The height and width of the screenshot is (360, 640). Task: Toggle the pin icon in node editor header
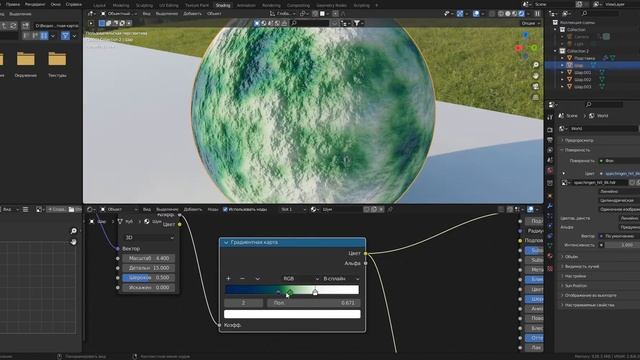coord(390,209)
